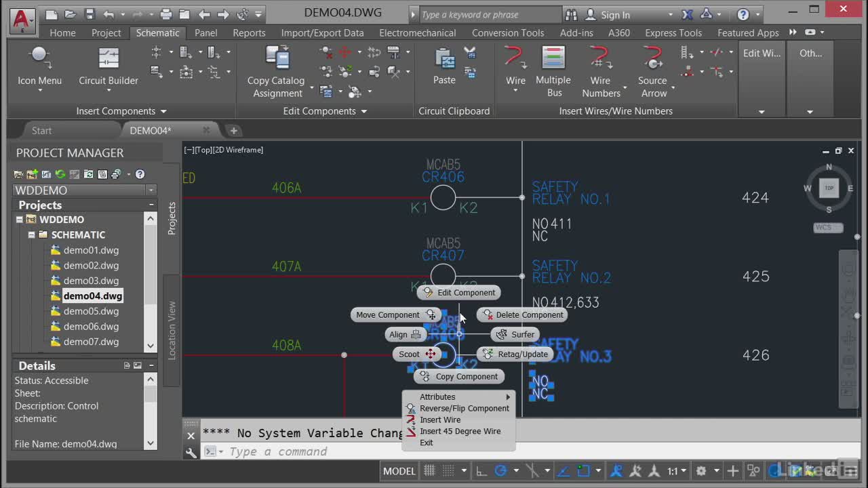Switch to the Panel ribbon tab
Image resolution: width=868 pixels, height=488 pixels.
coord(206,33)
